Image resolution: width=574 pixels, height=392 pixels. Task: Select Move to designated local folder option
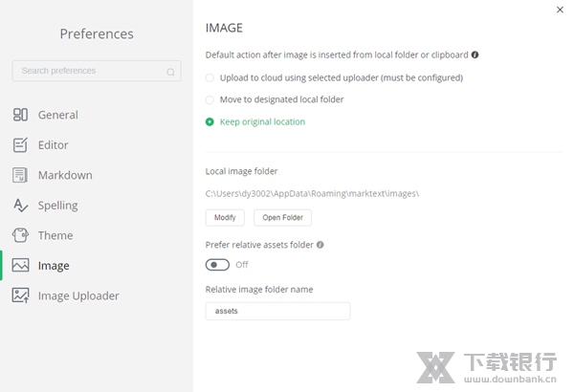pos(210,99)
